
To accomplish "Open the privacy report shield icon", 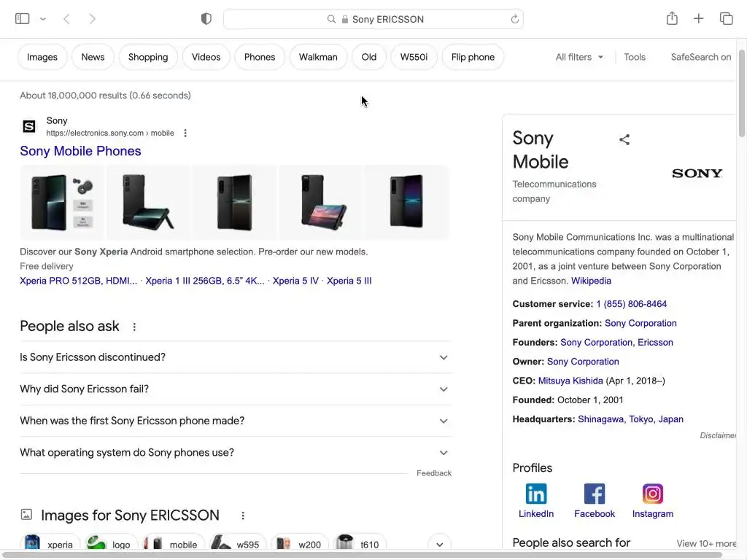I will click(x=206, y=19).
